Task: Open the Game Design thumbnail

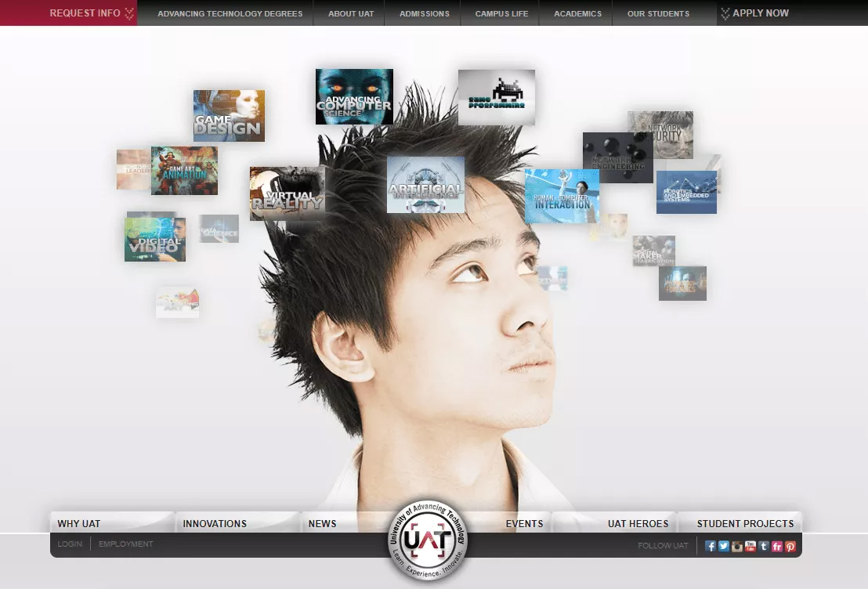Action: [229, 116]
